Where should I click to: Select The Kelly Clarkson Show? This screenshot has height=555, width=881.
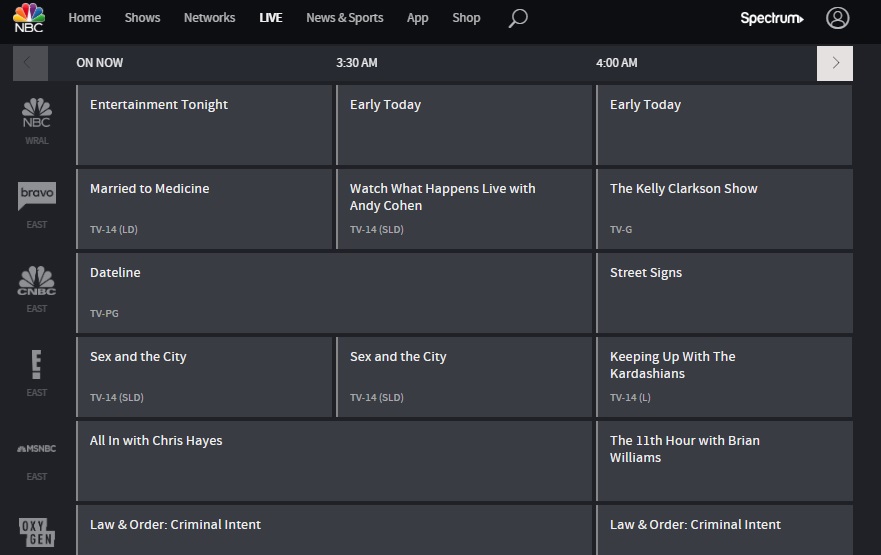click(x=724, y=209)
